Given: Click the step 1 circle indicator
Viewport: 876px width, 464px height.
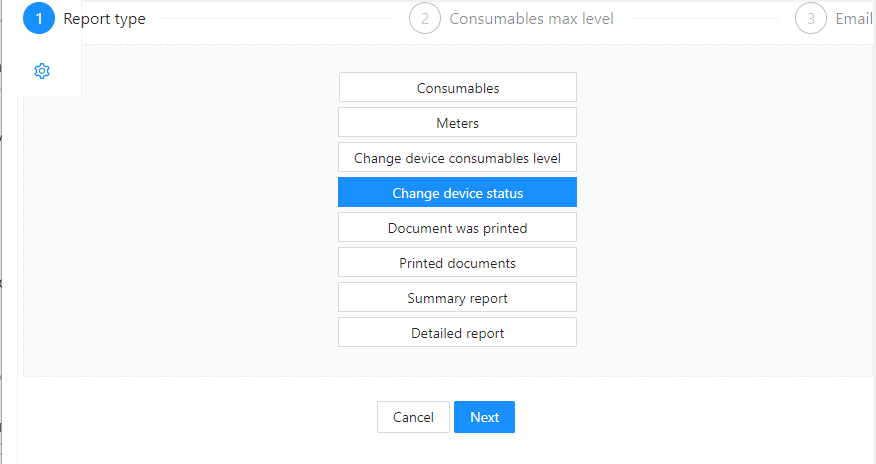Looking at the screenshot, I should pos(39,18).
